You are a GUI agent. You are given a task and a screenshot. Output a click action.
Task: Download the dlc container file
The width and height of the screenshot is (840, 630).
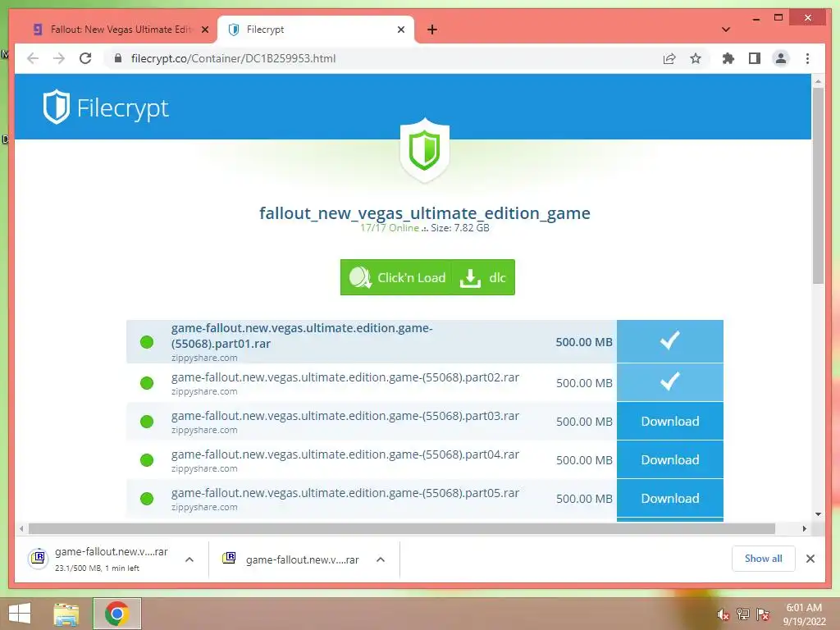click(483, 277)
